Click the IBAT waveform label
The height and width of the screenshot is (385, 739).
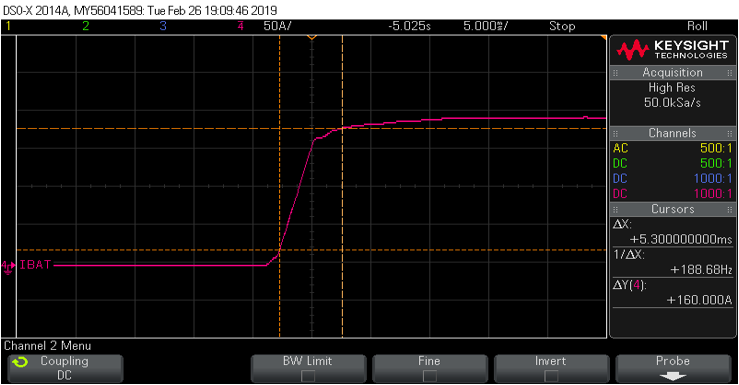(x=35, y=265)
